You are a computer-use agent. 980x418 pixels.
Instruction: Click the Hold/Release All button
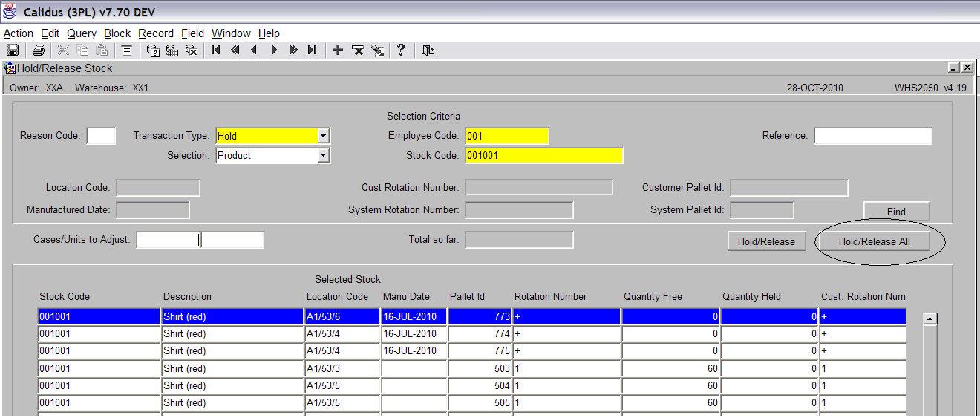874,241
